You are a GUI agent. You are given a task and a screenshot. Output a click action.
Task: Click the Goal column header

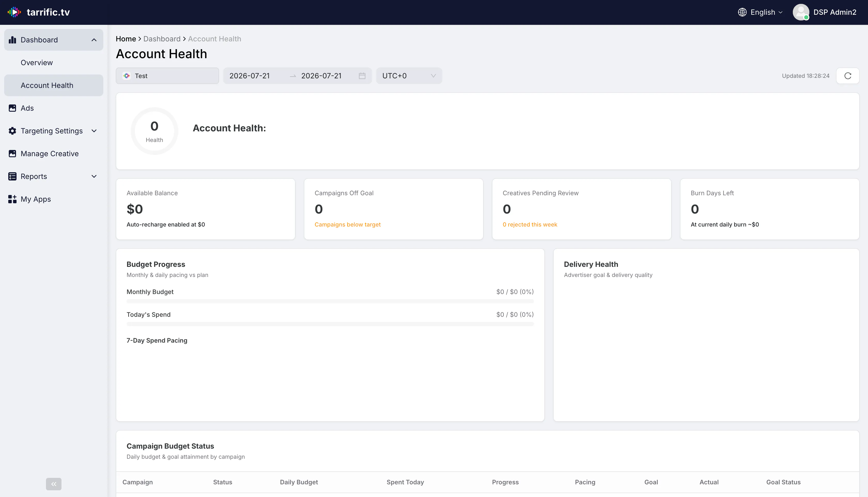pos(651,482)
